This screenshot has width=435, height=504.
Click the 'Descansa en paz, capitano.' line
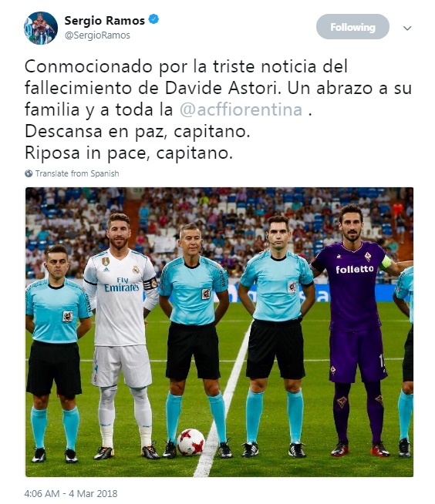[x=137, y=132]
